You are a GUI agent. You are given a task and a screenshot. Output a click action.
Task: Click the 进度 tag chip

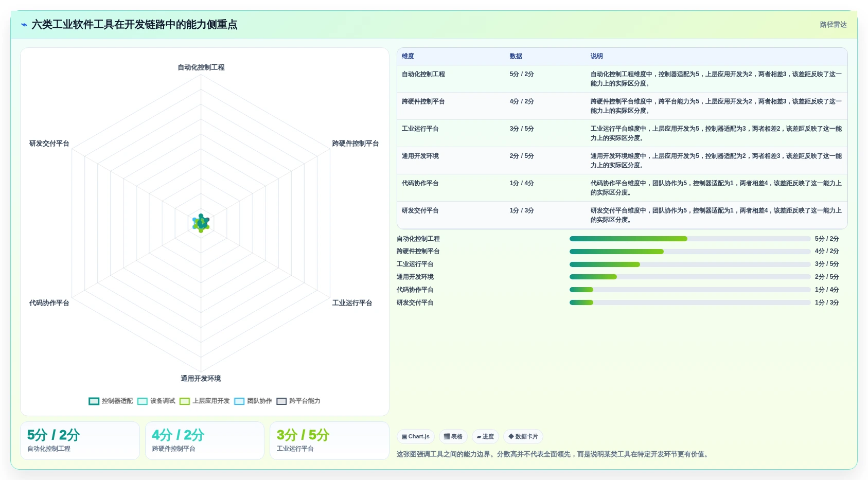point(485,436)
